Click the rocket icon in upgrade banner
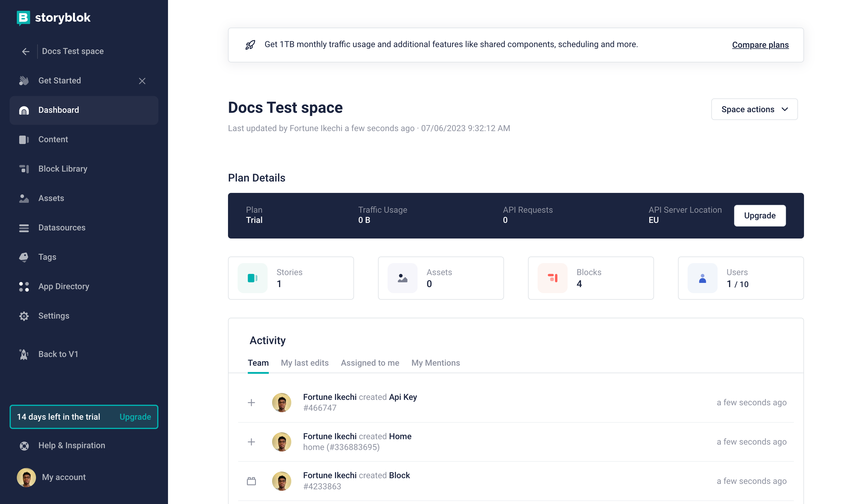This screenshot has width=864, height=504. click(x=250, y=45)
